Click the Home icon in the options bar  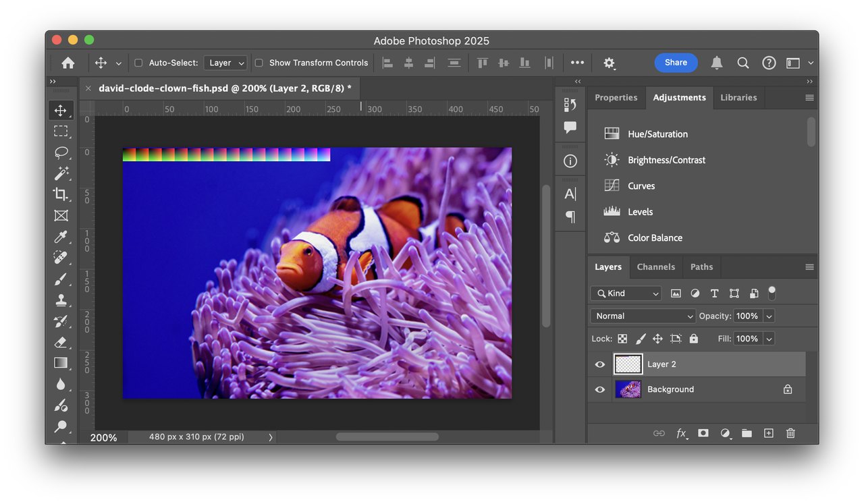coord(68,63)
